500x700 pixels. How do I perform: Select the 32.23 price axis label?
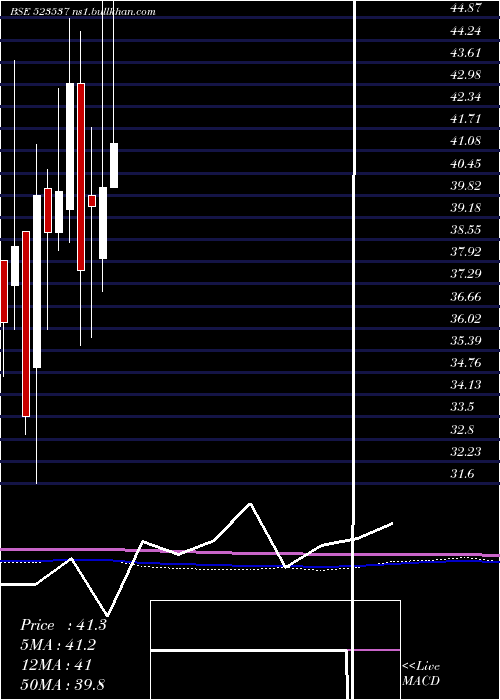tap(466, 452)
